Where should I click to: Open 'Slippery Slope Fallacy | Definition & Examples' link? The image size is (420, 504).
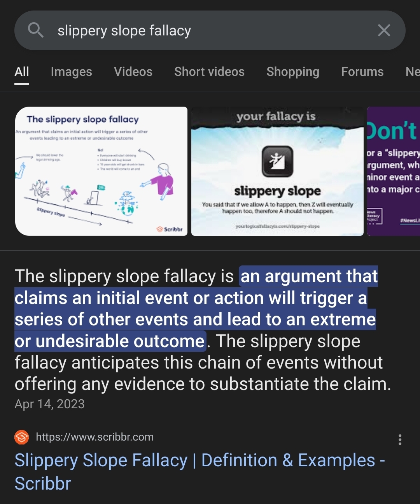coord(199,472)
